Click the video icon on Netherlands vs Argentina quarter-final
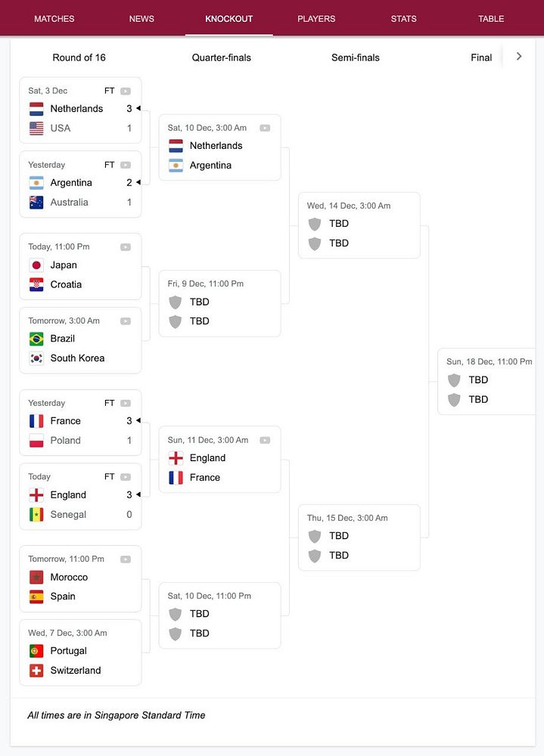 coord(265,128)
